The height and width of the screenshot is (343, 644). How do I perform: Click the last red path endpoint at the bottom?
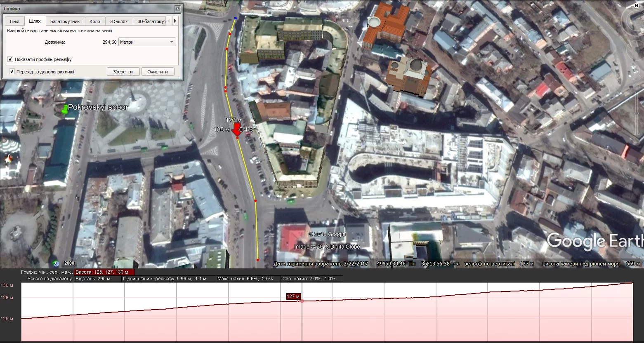coord(258,260)
